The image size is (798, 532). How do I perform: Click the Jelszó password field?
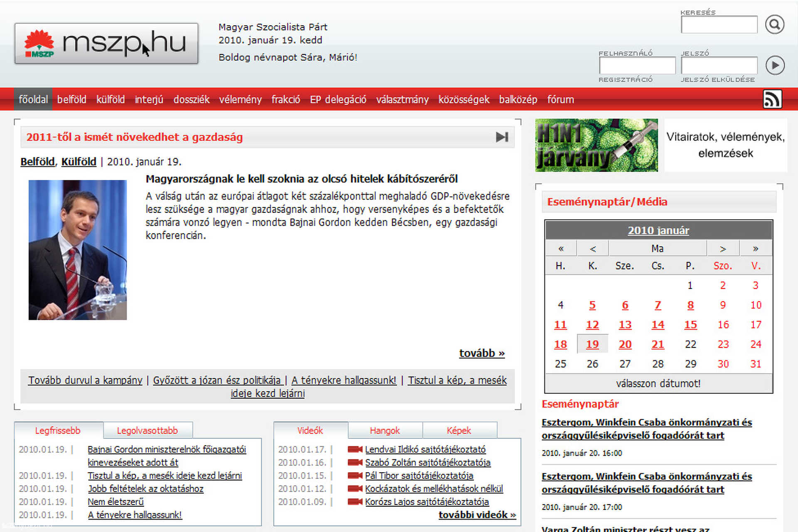pyautogui.click(x=719, y=65)
